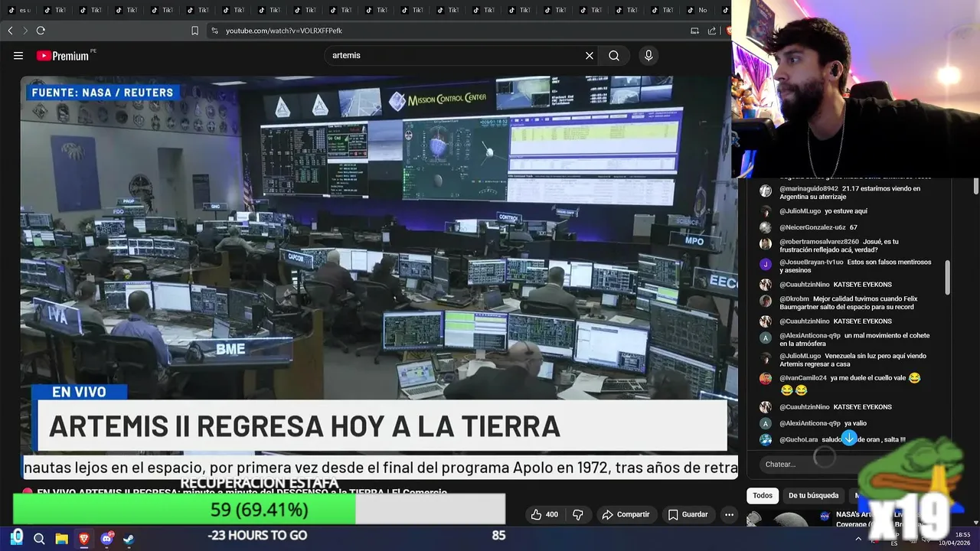
Task: Select the 'De tu búsqueda' filter chip
Action: click(x=813, y=495)
